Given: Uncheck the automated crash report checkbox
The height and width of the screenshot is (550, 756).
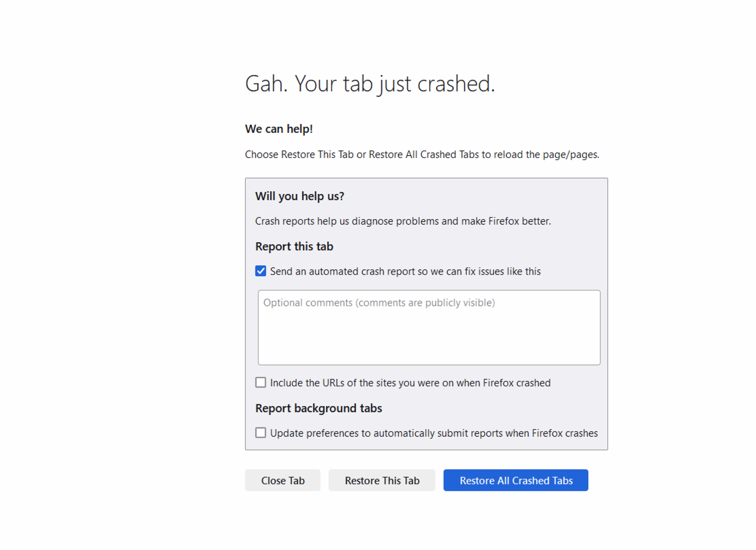Looking at the screenshot, I should click(261, 271).
